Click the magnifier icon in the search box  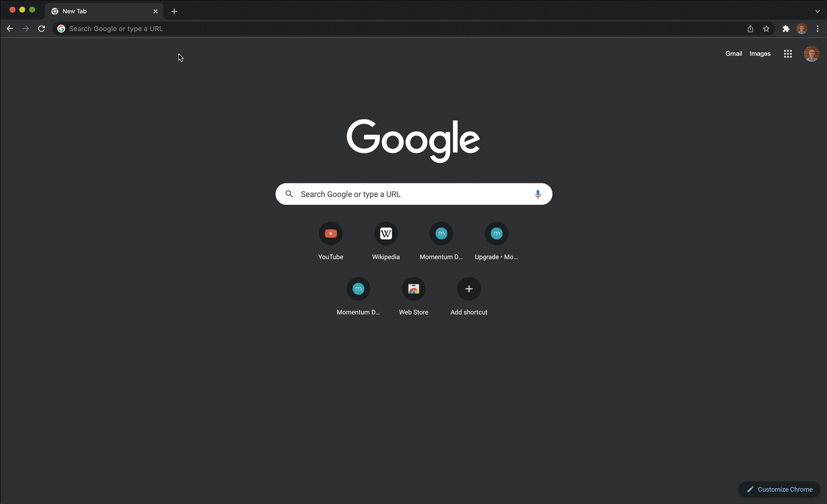point(289,194)
